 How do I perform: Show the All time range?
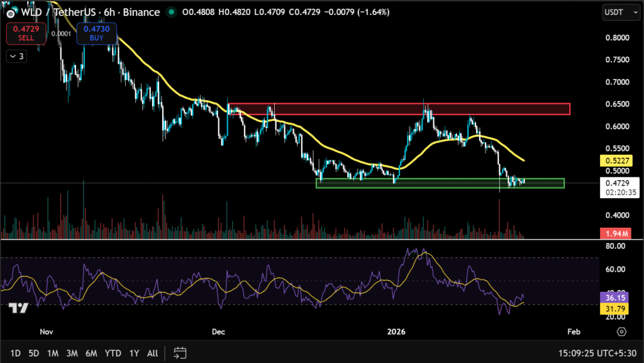(x=152, y=353)
